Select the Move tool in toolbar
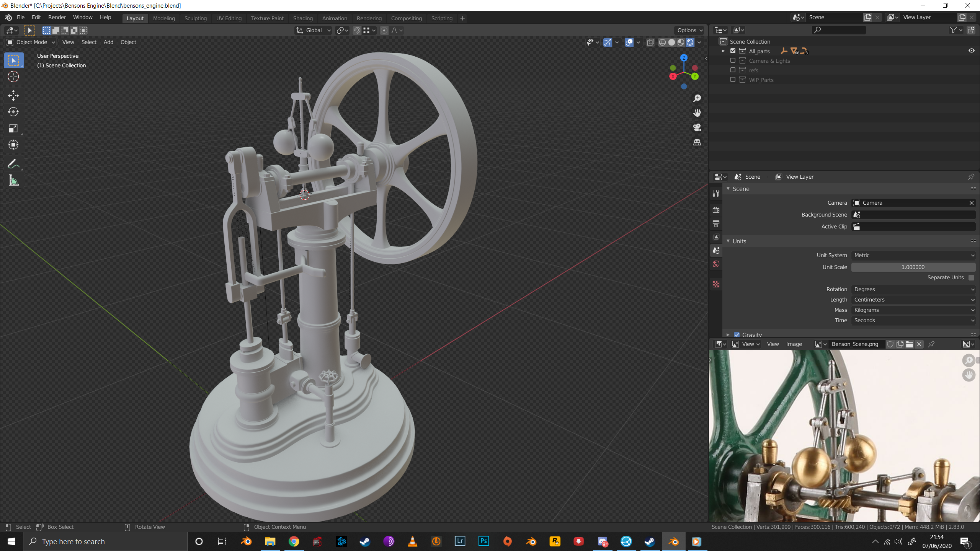 13,95
